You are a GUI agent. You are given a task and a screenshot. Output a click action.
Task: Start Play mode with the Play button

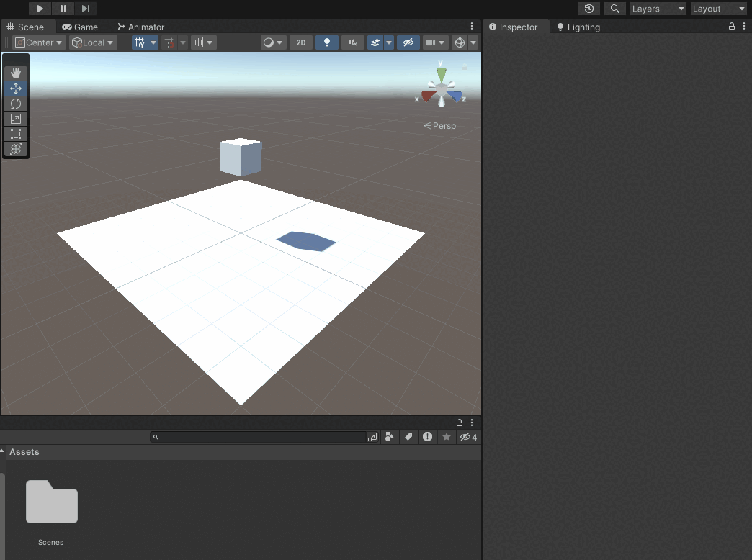[40, 9]
